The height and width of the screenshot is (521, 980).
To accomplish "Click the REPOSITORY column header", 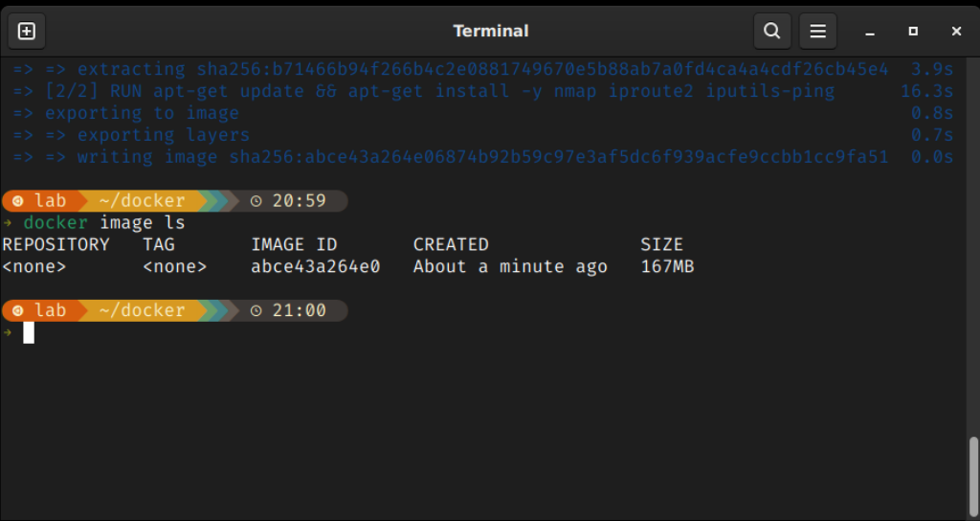I will (56, 244).
